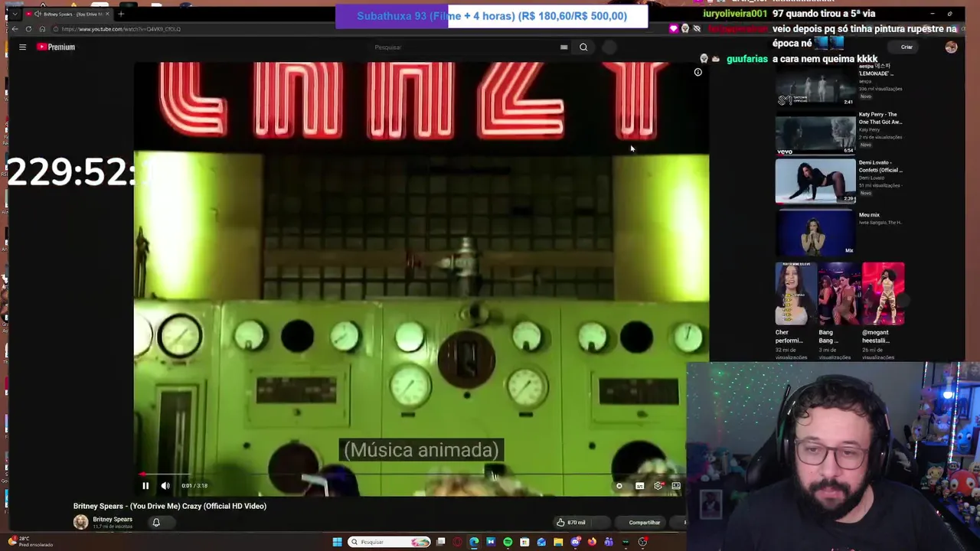Open Spotify from the taskbar
Screen dimensions: 980x551
tap(508, 542)
